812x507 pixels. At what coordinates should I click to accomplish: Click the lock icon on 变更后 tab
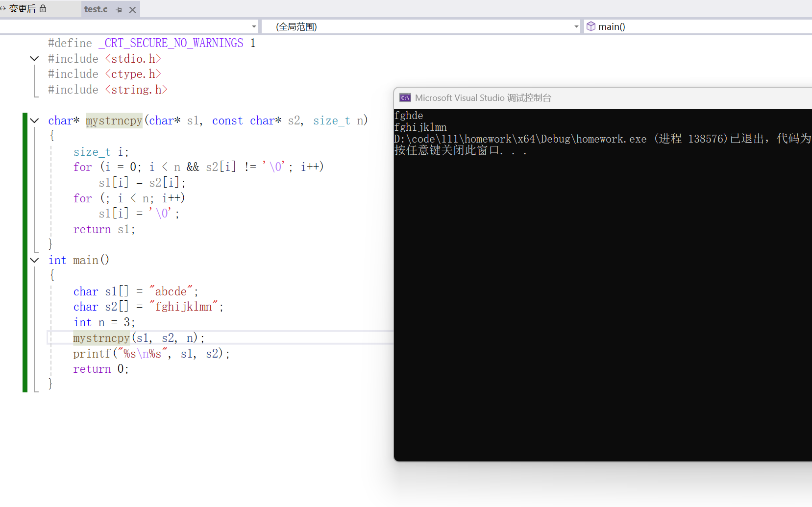(x=43, y=8)
